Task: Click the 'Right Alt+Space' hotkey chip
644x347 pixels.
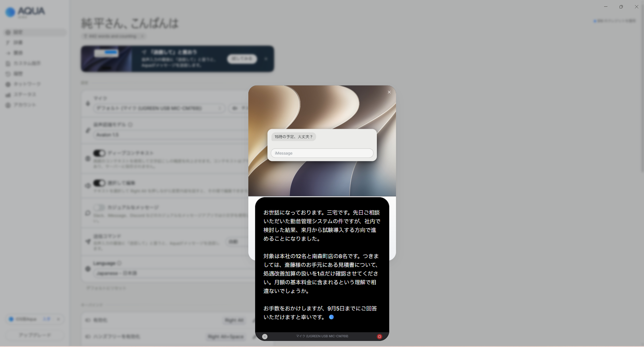Action: [226, 337]
